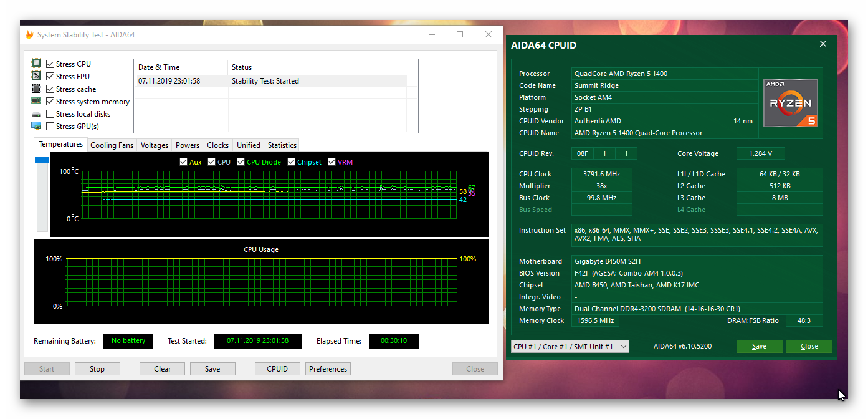Click Save in Stability Test window

click(x=212, y=368)
